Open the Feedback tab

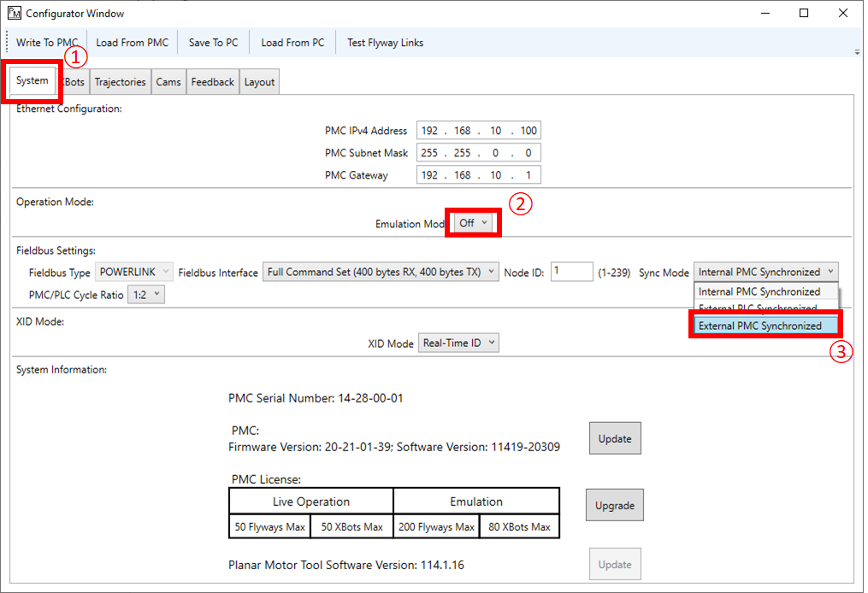click(x=212, y=82)
